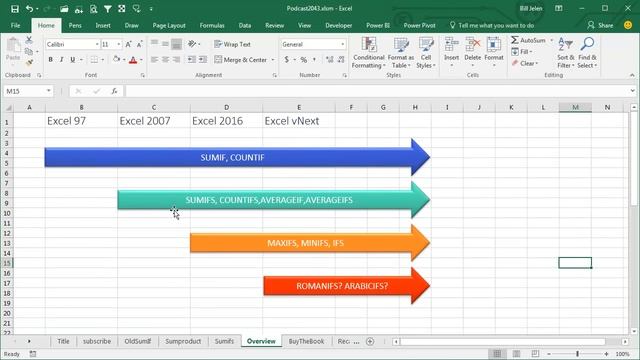The width and height of the screenshot is (640, 360).
Task: Switch to the Data ribbon tab
Action: 244,25
